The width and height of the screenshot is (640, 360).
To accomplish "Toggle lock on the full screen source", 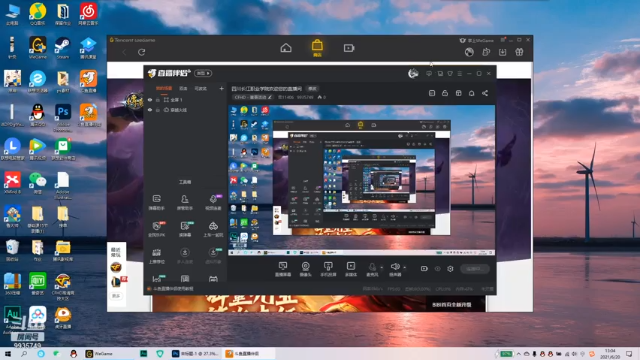I will (158, 100).
